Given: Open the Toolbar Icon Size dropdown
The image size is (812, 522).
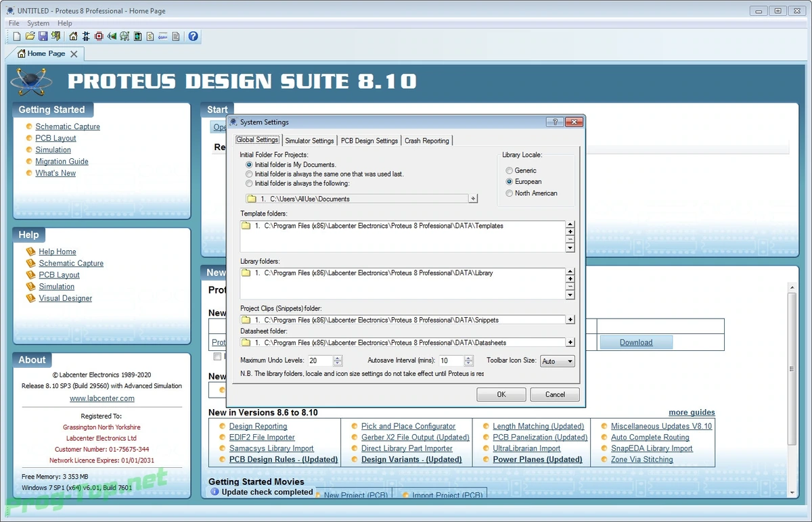Looking at the screenshot, I should pyautogui.click(x=558, y=361).
